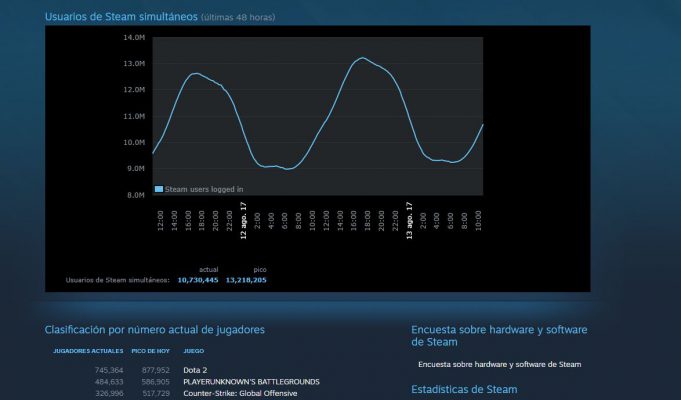The width and height of the screenshot is (681, 400).
Task: Click the PICO DE HOY column header
Action: 151,351
